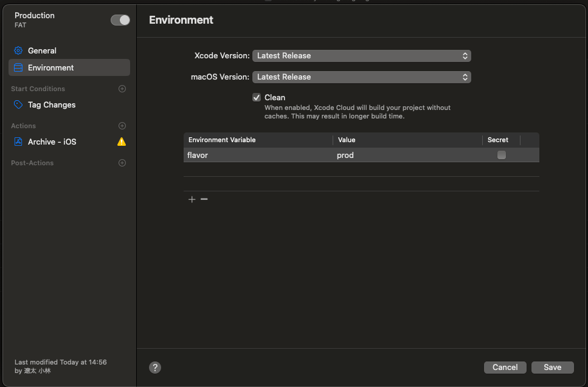Click the Tag Changes tag icon

pyautogui.click(x=18, y=104)
